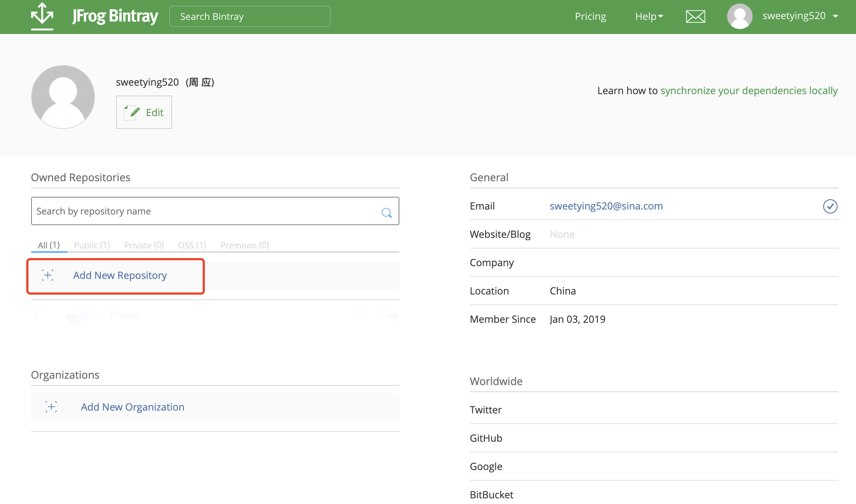Expand the Help dropdown menu
This screenshot has height=504, width=856.
pyautogui.click(x=649, y=16)
